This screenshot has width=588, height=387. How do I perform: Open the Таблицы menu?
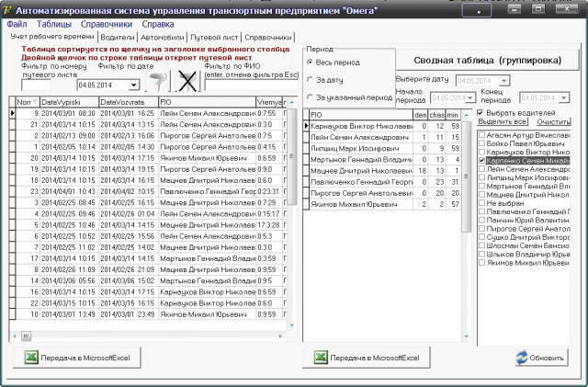pyautogui.click(x=54, y=24)
